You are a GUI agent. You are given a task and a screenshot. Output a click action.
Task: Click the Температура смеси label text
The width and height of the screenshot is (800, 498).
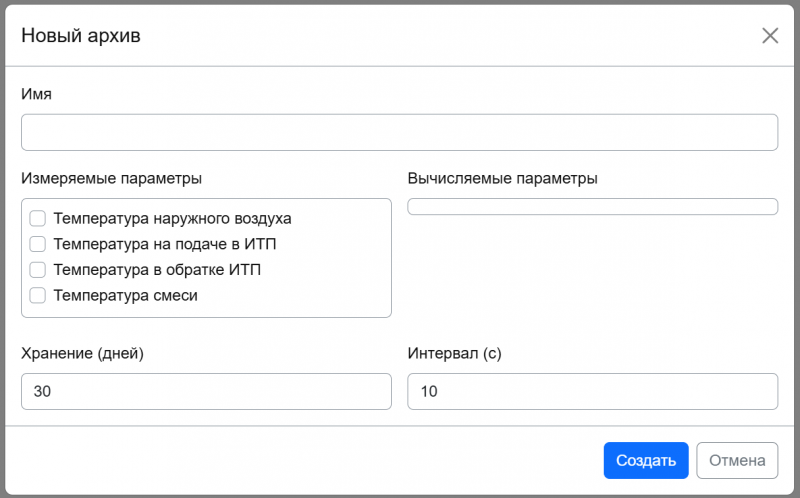tap(126, 295)
